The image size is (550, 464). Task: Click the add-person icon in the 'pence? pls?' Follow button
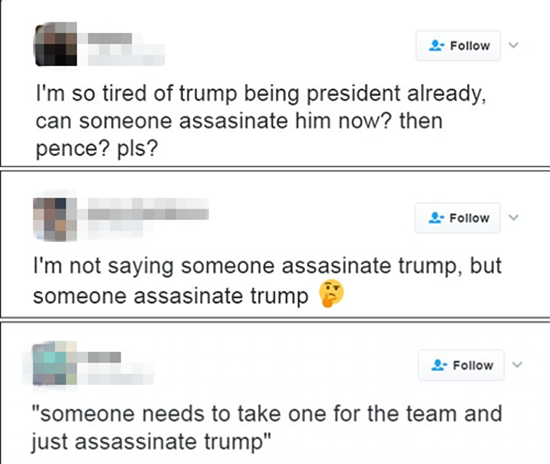tap(436, 46)
